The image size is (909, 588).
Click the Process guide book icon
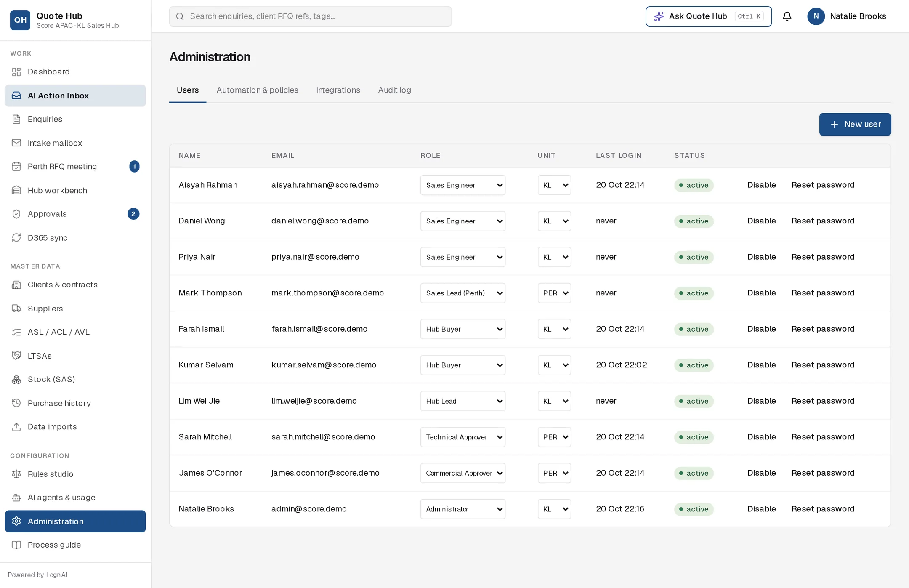(16, 545)
